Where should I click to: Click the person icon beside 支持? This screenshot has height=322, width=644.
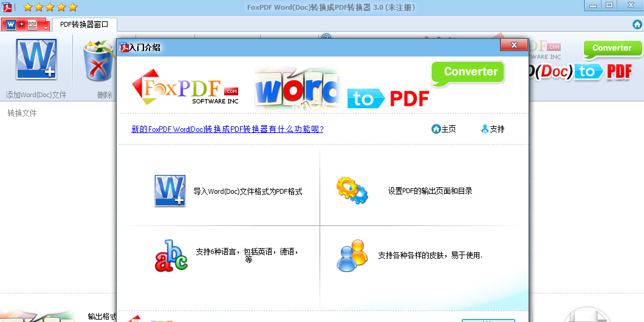[x=485, y=129]
